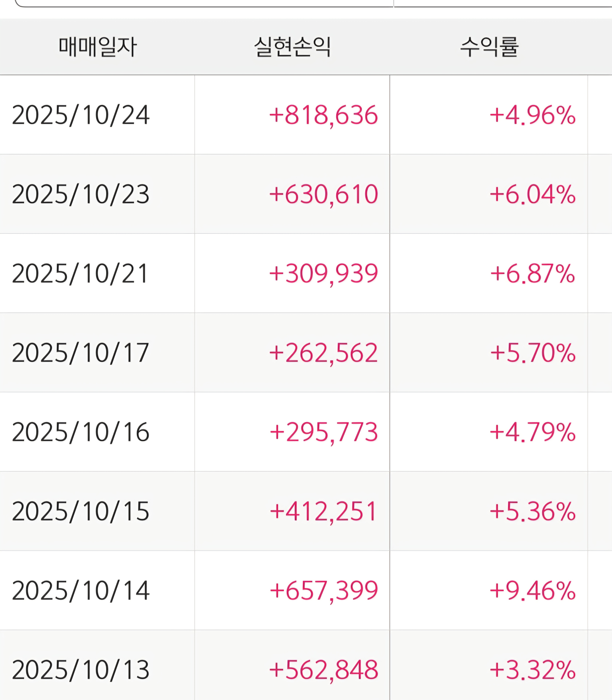Click the +6.87% return rate value
This screenshot has height=700, width=612.
point(532,273)
